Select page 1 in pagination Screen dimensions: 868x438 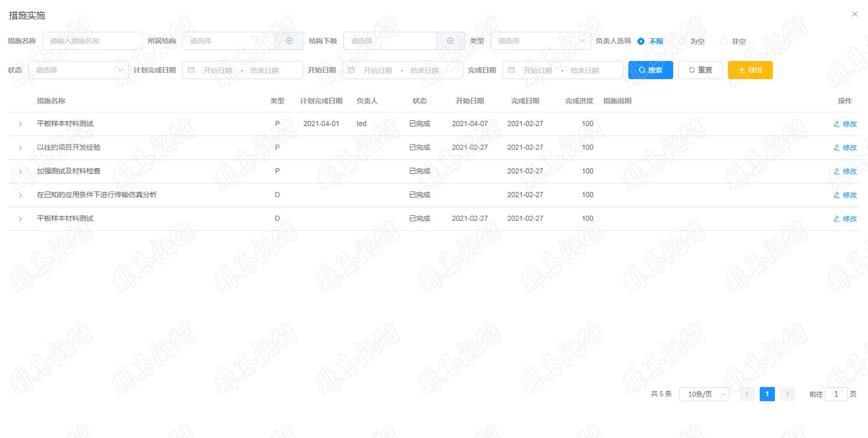tap(767, 394)
